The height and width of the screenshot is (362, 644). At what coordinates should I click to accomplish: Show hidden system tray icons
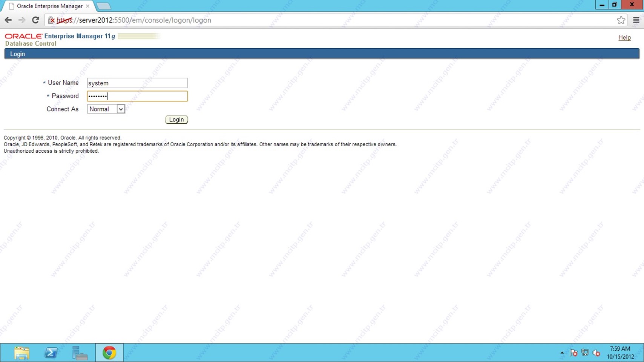(562, 353)
